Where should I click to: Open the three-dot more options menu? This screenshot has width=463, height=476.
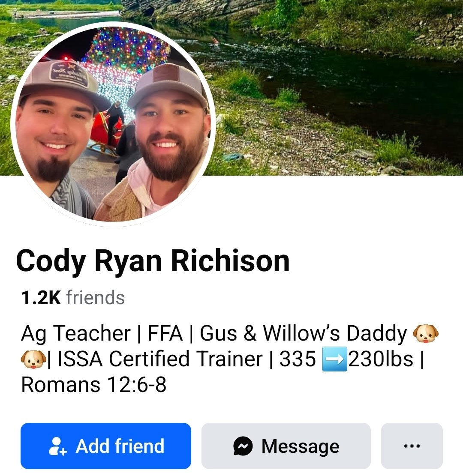[x=412, y=446]
